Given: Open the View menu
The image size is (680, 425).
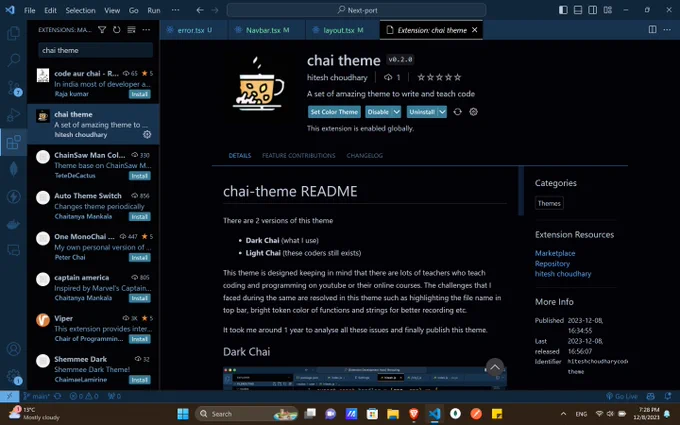Looking at the screenshot, I should pos(112,10).
